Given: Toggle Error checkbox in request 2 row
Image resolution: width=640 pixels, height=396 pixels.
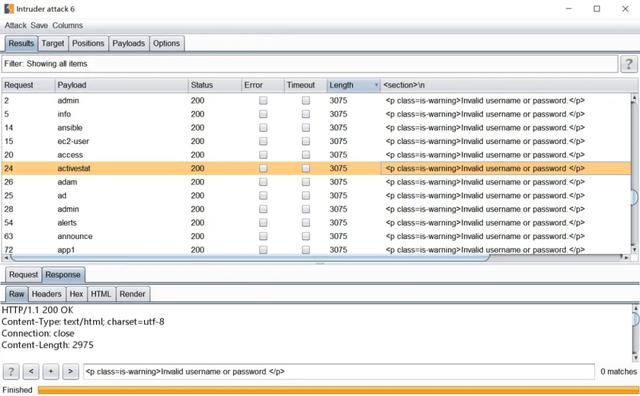Looking at the screenshot, I should click(263, 100).
